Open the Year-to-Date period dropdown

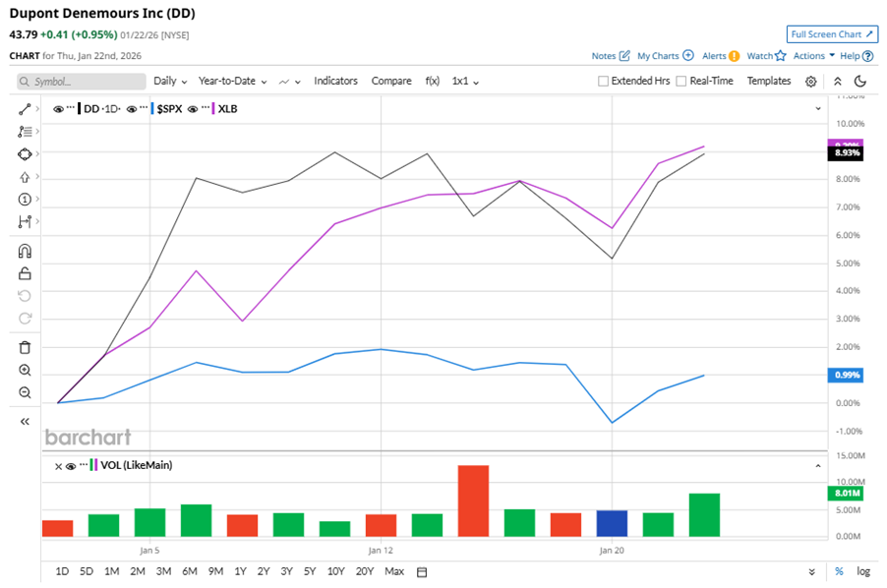tap(232, 81)
